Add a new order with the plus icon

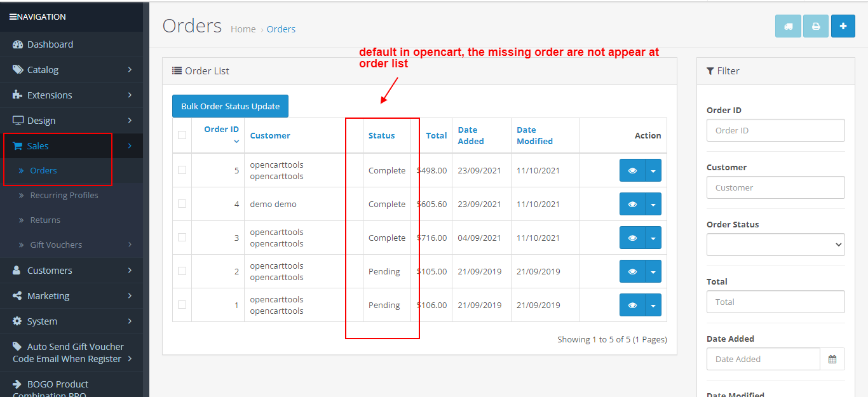[x=843, y=26]
